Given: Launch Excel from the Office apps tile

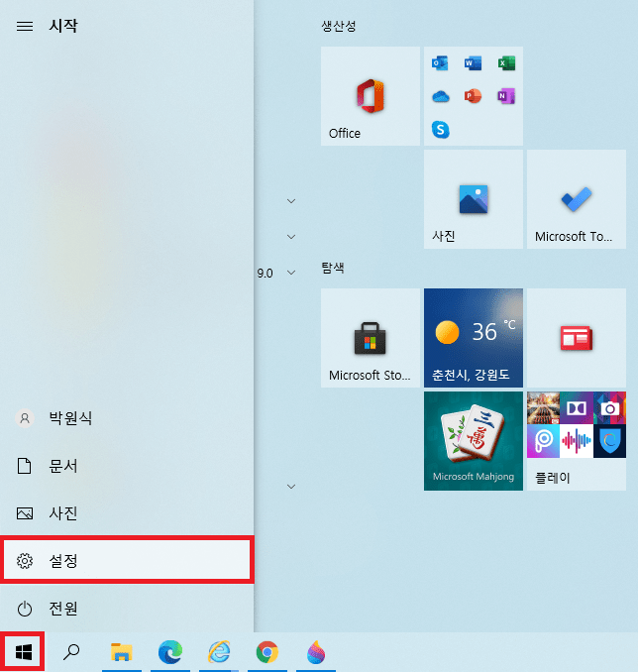Looking at the screenshot, I should [506, 63].
